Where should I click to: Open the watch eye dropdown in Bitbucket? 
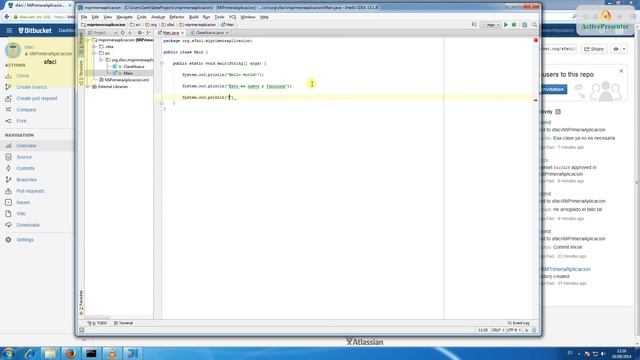tap(619, 49)
